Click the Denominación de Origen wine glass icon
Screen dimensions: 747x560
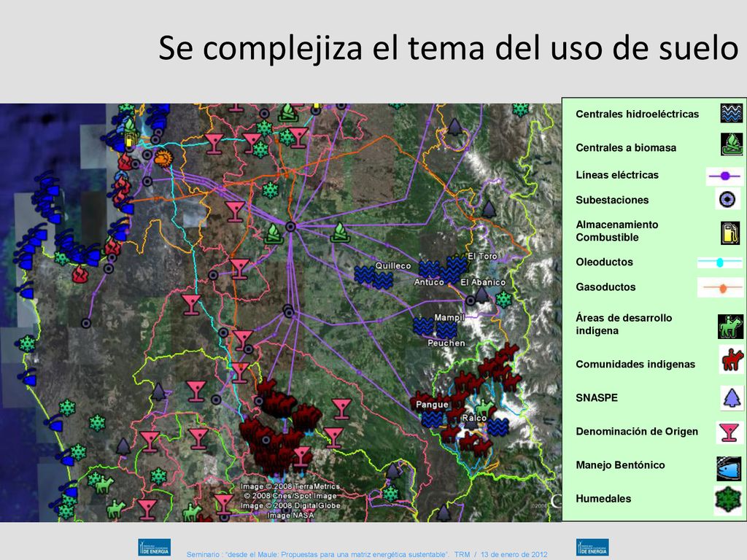pyautogui.click(x=729, y=432)
